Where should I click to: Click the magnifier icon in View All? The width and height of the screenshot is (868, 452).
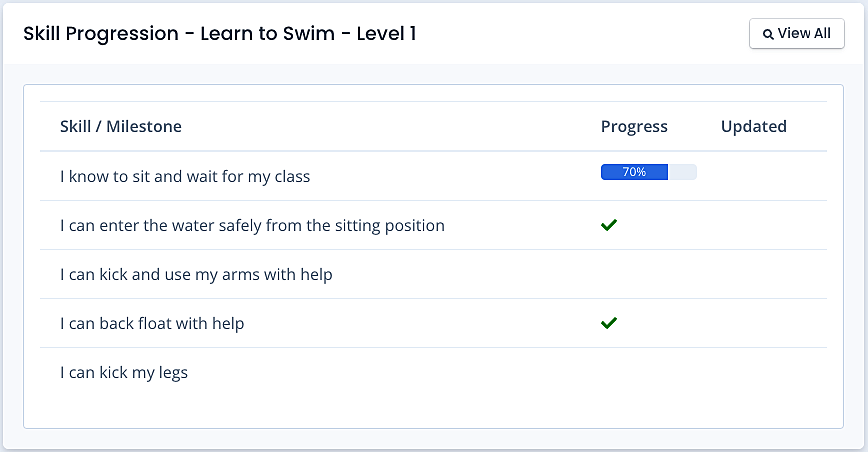point(768,34)
